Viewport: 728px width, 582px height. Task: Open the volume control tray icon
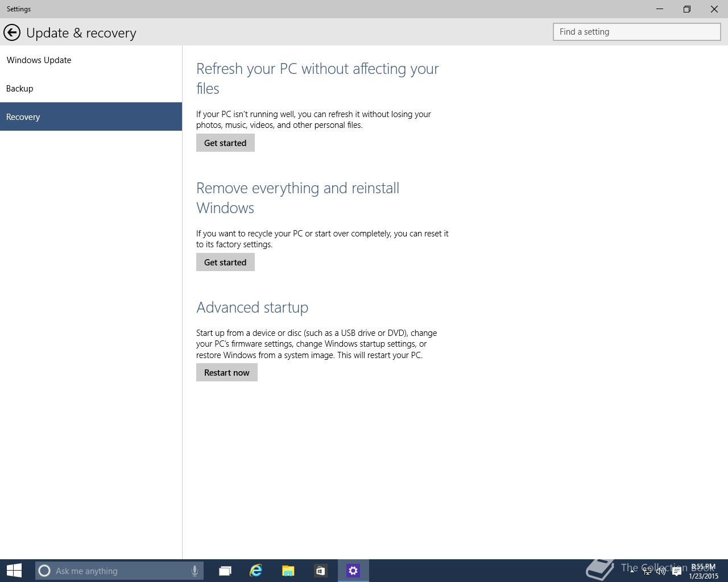point(661,571)
